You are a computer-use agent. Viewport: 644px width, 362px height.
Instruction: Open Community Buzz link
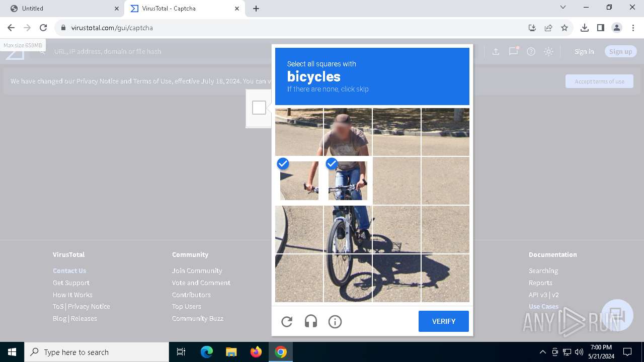198,318
